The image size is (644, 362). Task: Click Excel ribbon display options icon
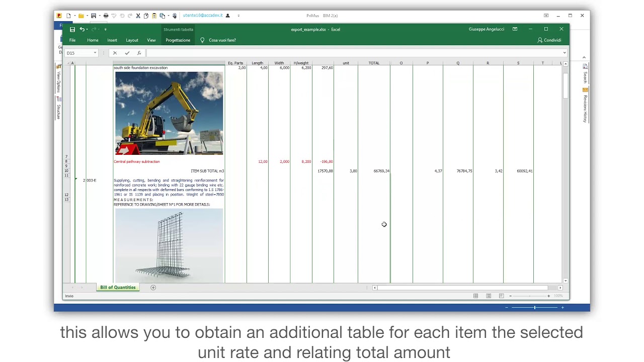pos(515,29)
